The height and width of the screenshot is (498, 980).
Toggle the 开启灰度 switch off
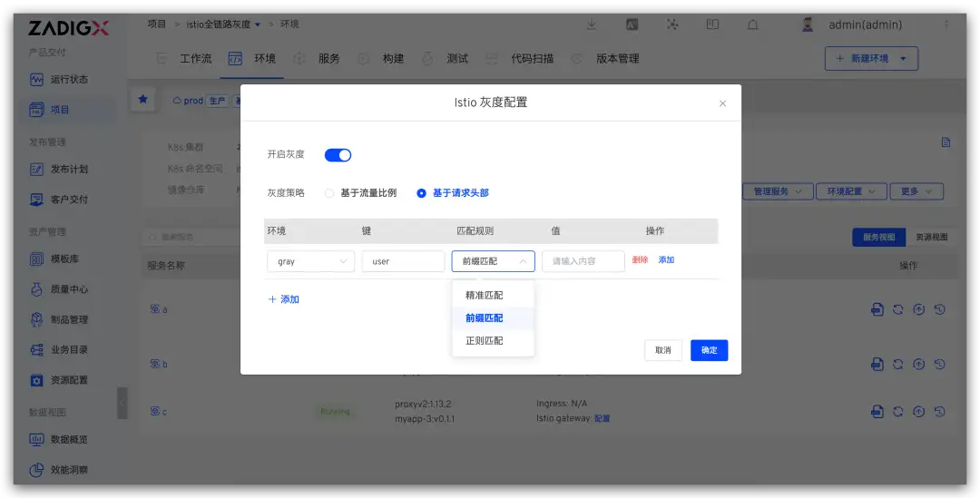point(338,155)
